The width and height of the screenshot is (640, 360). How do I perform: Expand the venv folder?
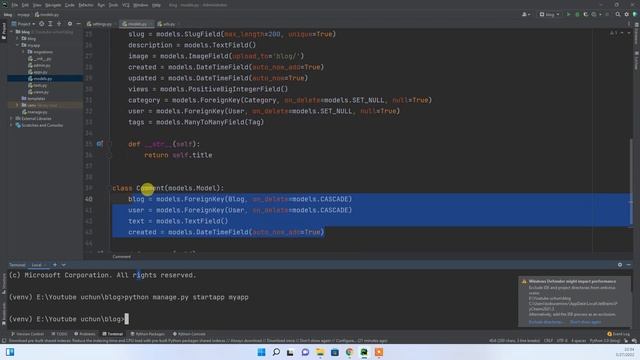point(18,105)
